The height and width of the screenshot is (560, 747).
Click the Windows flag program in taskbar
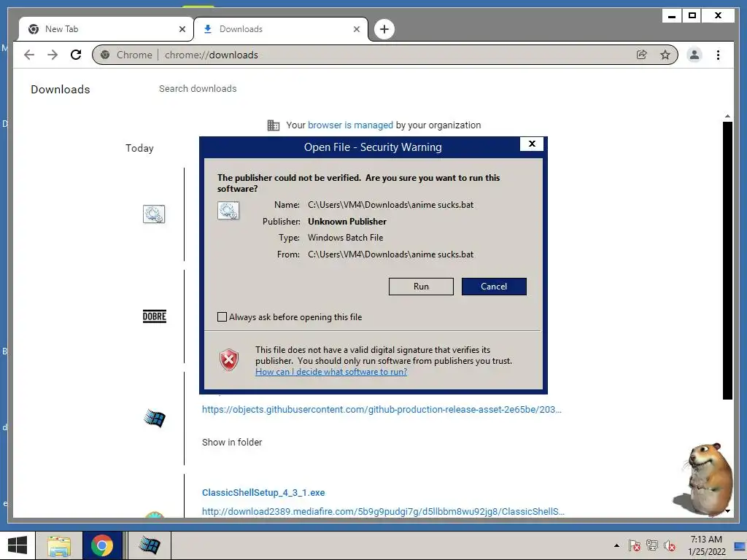coord(149,545)
